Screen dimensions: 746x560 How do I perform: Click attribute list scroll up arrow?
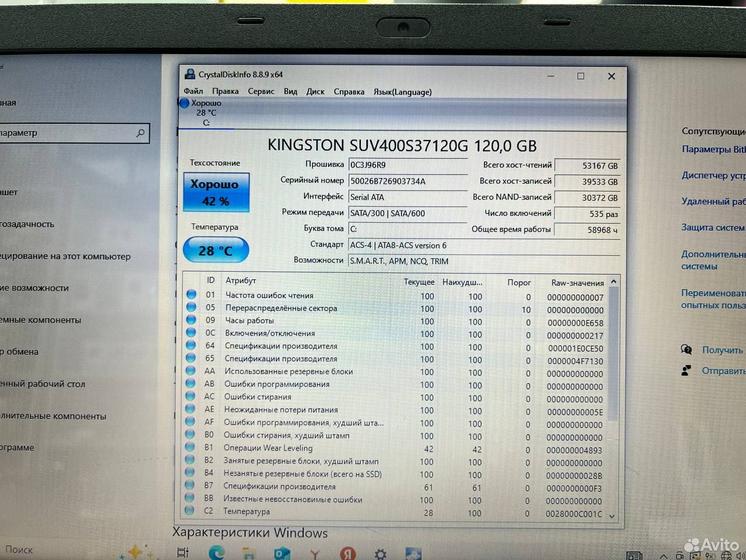[x=614, y=282]
